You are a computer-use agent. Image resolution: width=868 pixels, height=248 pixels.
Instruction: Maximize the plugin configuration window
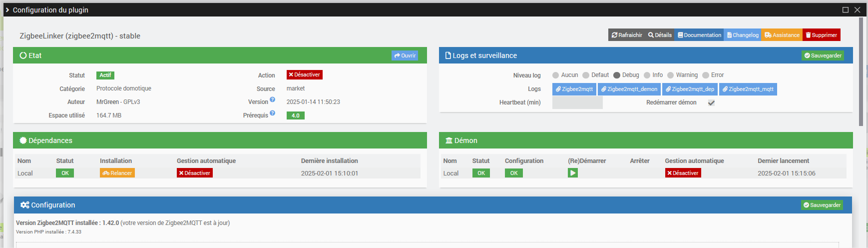(x=846, y=10)
